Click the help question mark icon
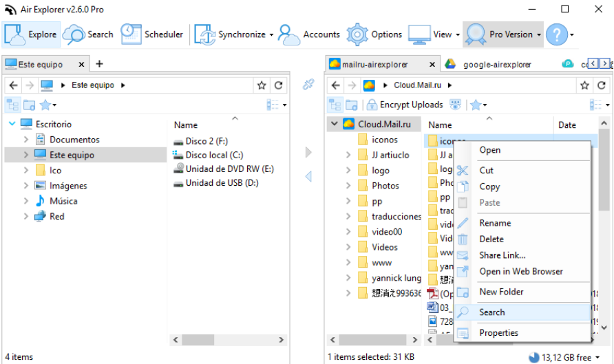This screenshot has height=364, width=614. point(556,34)
